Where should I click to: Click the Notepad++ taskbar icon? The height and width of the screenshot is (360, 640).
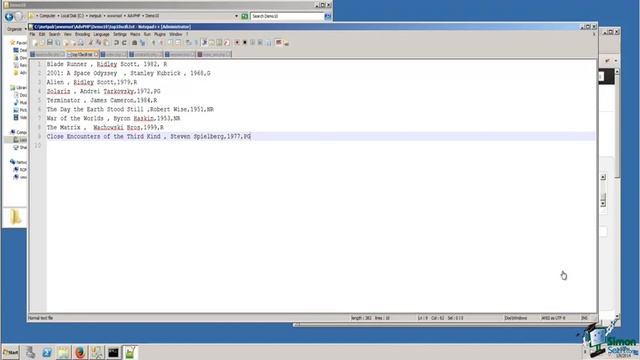[130, 352]
